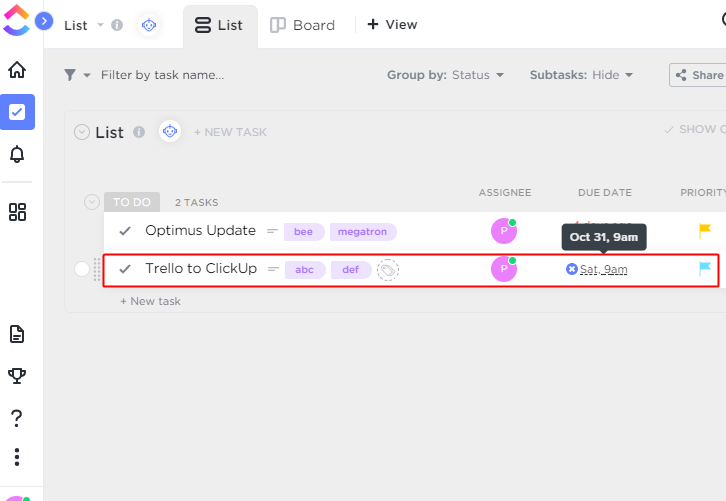726x501 pixels.
Task: Click the TO DO status label
Action: pos(132,202)
